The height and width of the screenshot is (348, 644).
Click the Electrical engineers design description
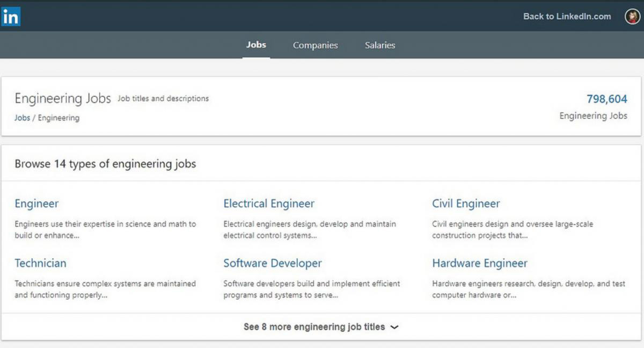click(310, 230)
